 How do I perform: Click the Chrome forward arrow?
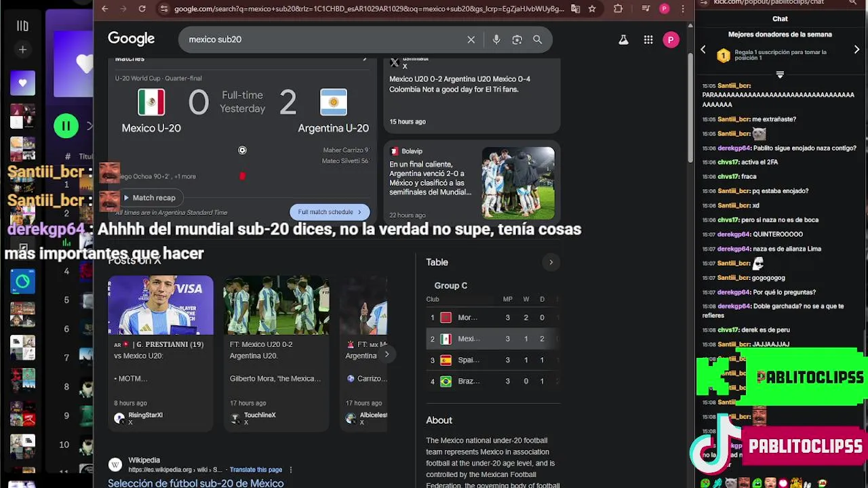tap(123, 9)
